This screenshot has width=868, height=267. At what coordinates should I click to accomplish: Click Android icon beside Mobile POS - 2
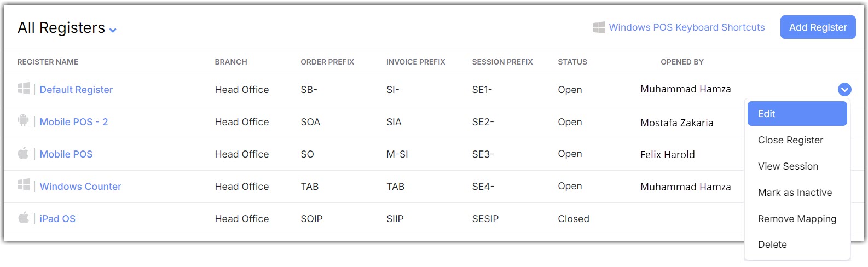tap(23, 120)
